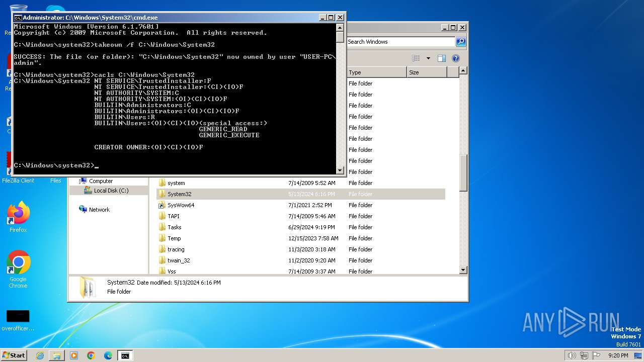644x362 pixels.
Task: Click the cmd.exe title bar
Action: coord(166,18)
